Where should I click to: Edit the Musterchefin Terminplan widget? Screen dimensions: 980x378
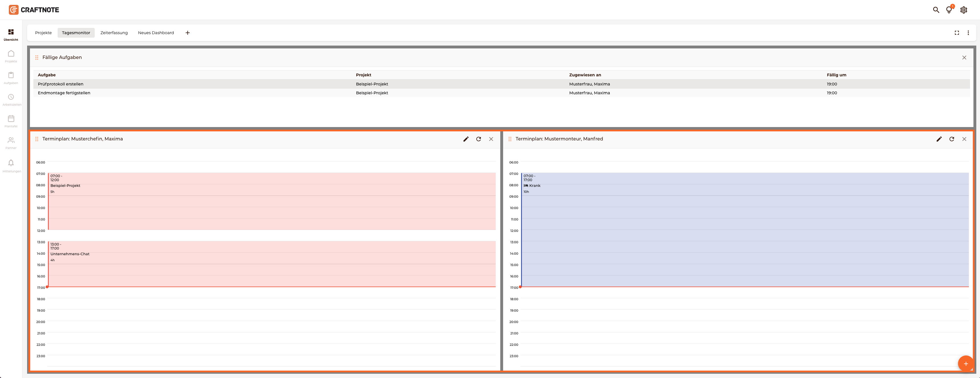466,139
